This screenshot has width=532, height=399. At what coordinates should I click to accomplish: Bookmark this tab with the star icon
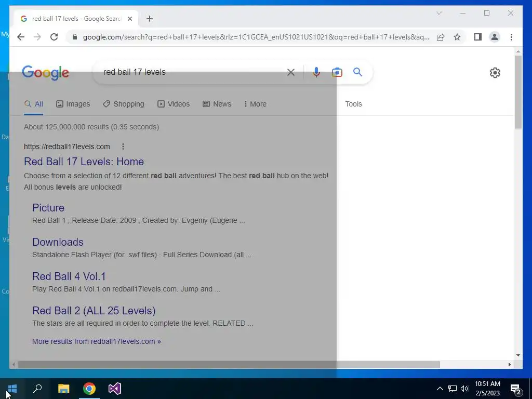click(457, 37)
